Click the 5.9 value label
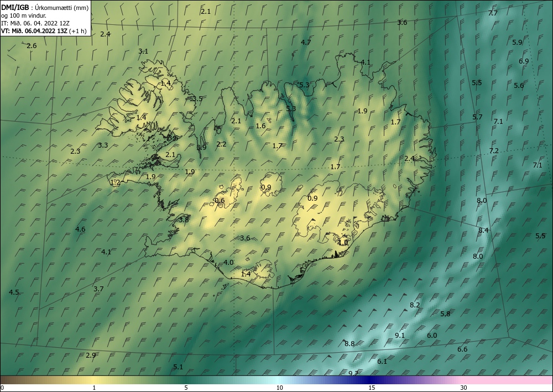553x392 pixels. tap(517, 43)
